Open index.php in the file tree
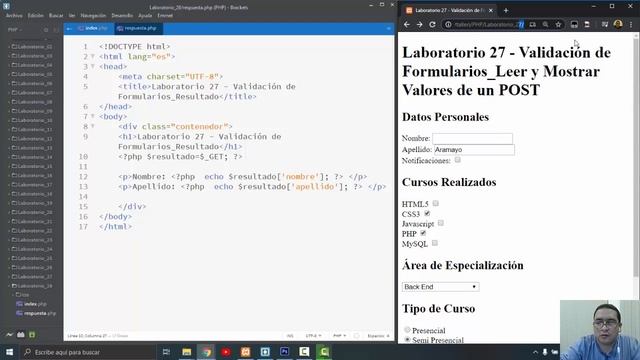This screenshot has width=640, height=360. click(x=32, y=304)
